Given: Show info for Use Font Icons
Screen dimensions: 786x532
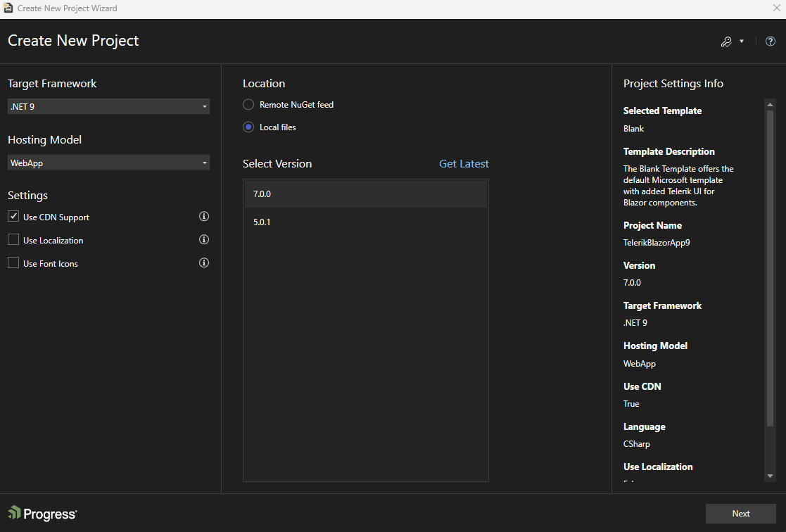Looking at the screenshot, I should click(x=204, y=262).
